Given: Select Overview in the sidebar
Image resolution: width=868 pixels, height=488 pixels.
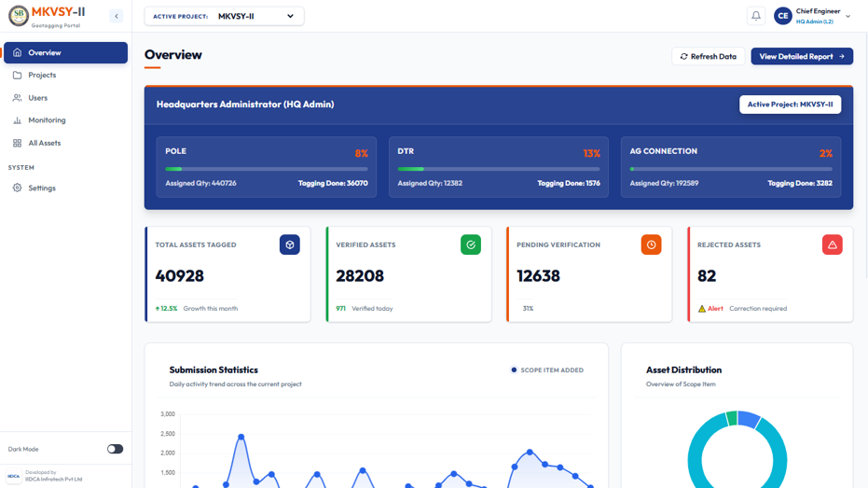Looking at the screenshot, I should pos(65,52).
